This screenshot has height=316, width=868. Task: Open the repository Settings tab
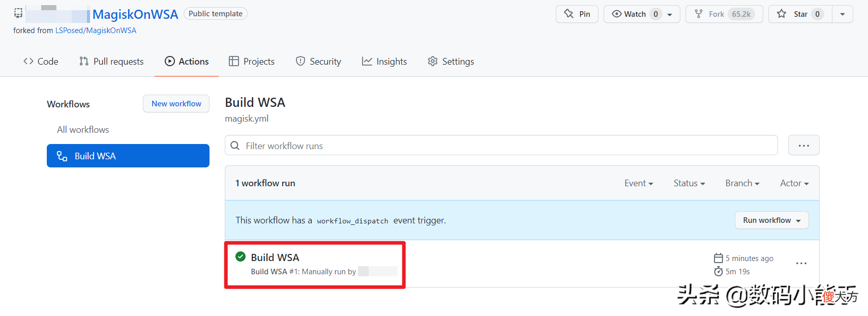coord(451,62)
